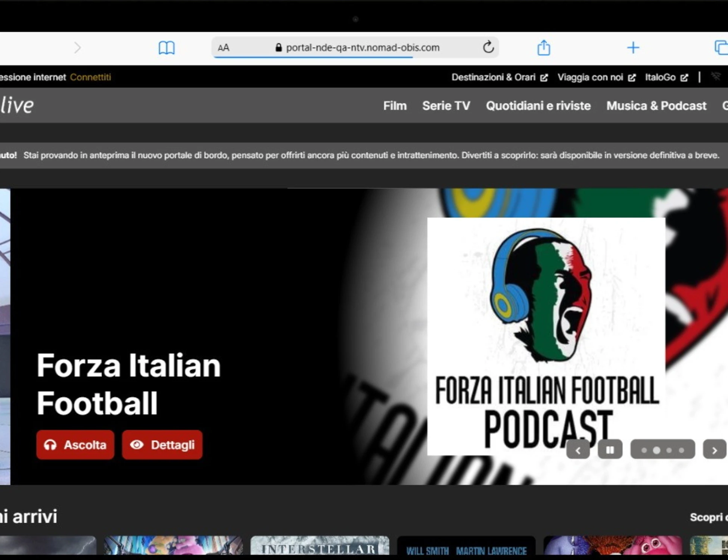Click the Scopri link beside new arrivals
This screenshot has height=560, width=728.
[709, 517]
